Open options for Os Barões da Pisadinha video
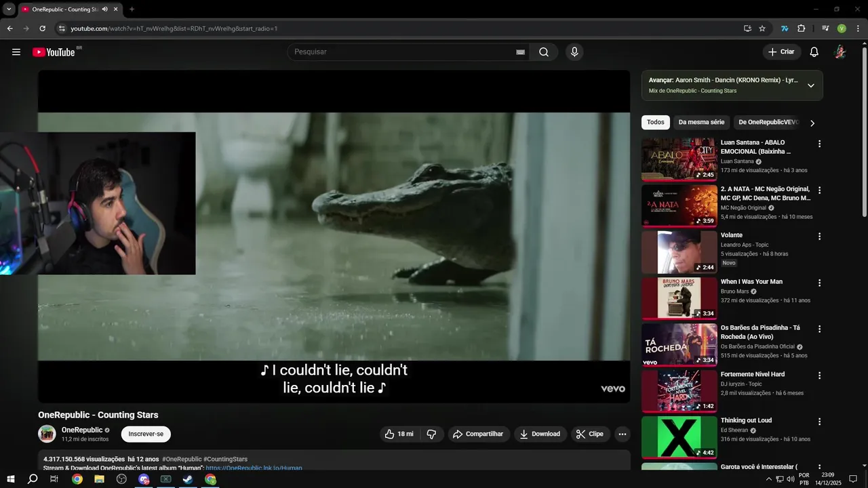 tap(819, 329)
